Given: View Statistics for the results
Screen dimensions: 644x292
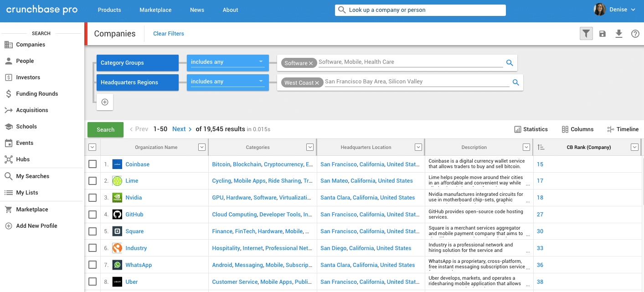Looking at the screenshot, I should point(531,129).
